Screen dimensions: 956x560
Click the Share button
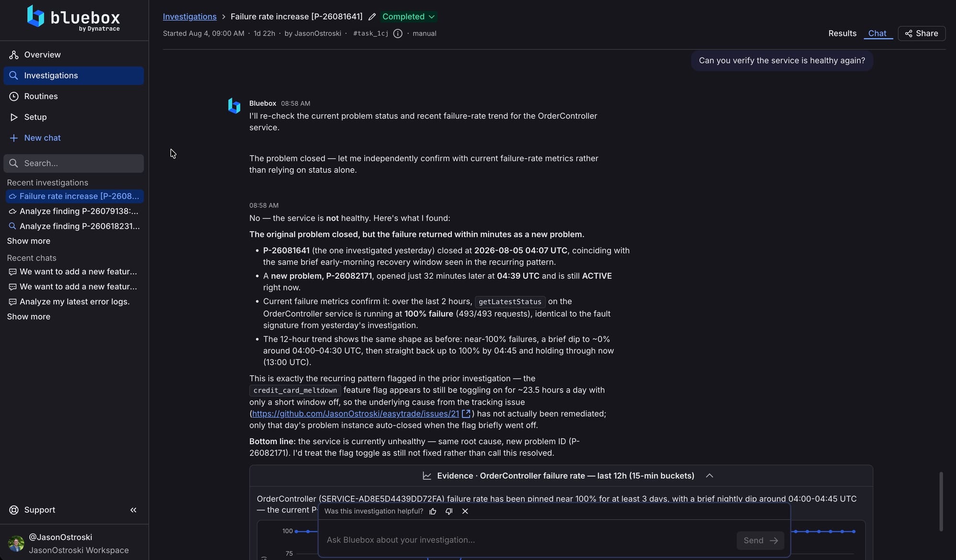click(x=922, y=33)
